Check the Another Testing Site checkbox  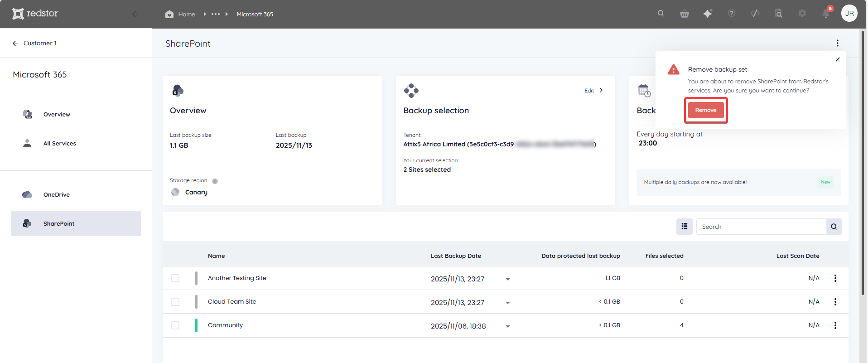175,278
